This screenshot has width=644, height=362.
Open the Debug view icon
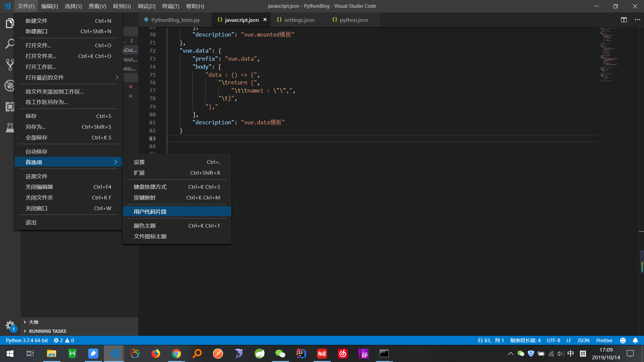coord(10,86)
